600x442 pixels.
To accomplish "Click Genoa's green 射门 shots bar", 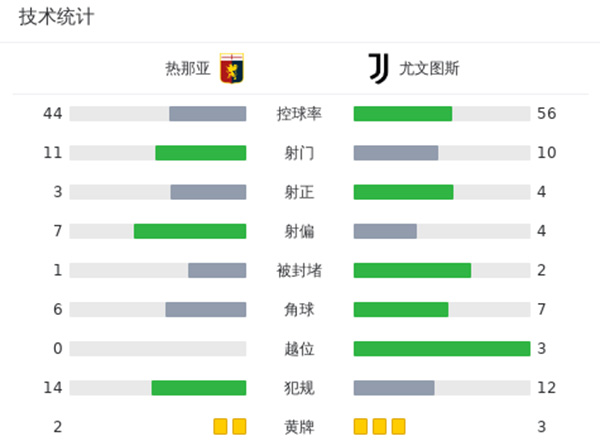I will [x=201, y=153].
